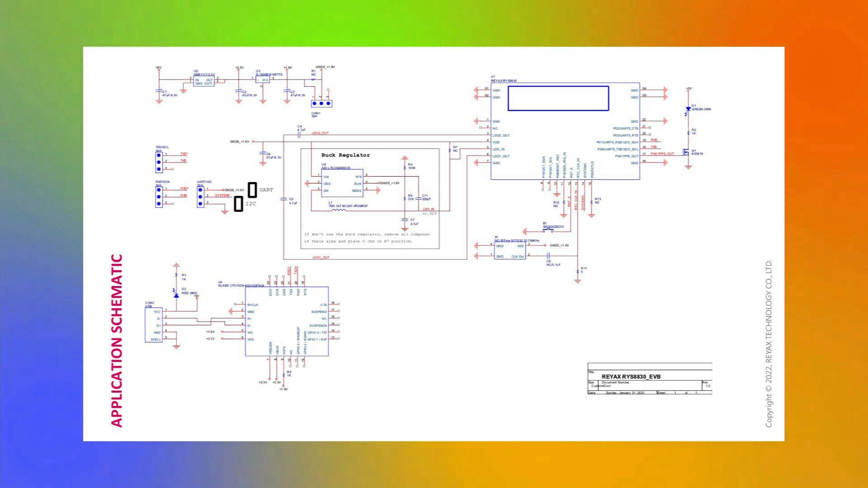Viewport: 868px width, 488px height.
Task: Click the 'P03/UART0_RTS' pin on U1
Action: pyautogui.click(x=626, y=136)
